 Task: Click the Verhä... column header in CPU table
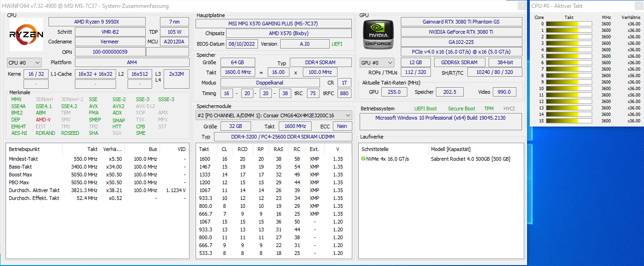[113, 149]
